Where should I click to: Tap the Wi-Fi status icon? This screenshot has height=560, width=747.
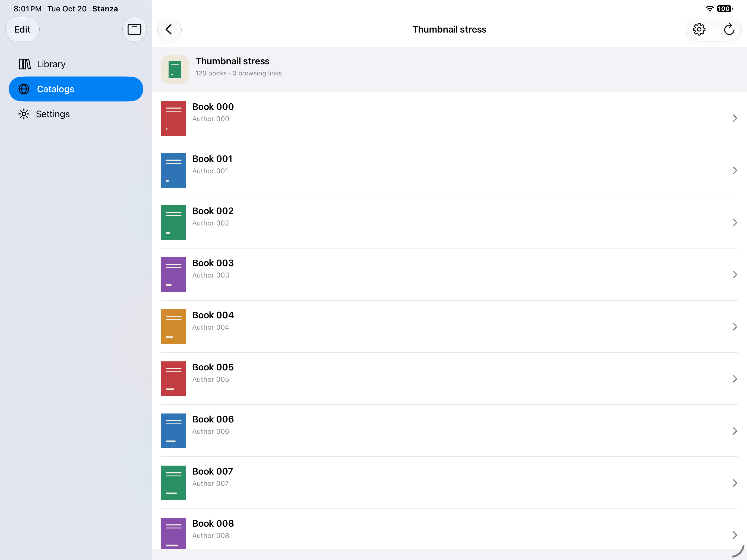click(x=710, y=9)
